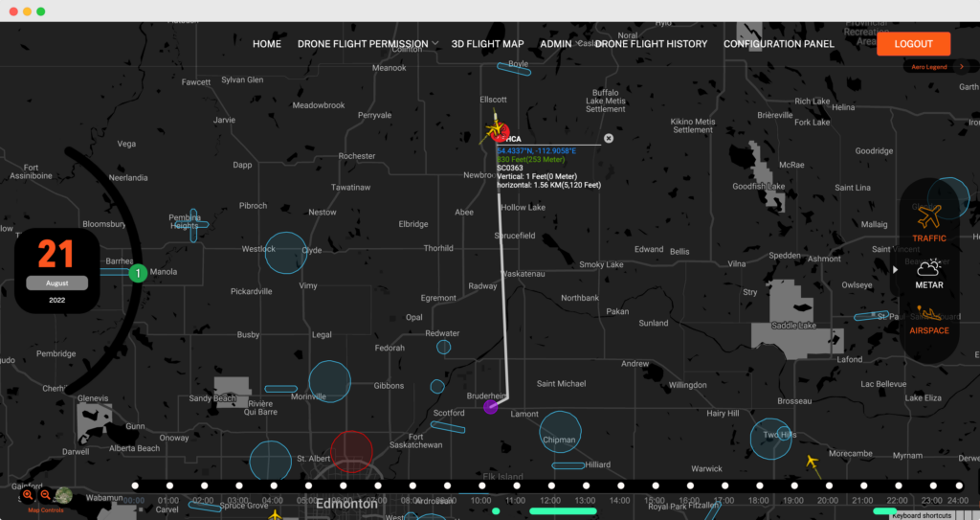Screen dimensions: 980x520
Task: Click the small green flight dot near 10:30
Action: click(x=496, y=511)
